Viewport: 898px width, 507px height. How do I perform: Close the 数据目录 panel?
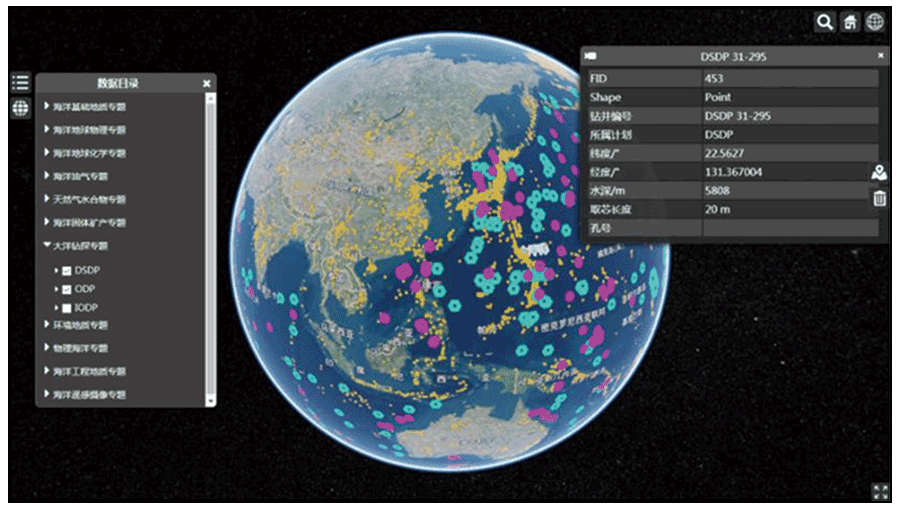207,84
